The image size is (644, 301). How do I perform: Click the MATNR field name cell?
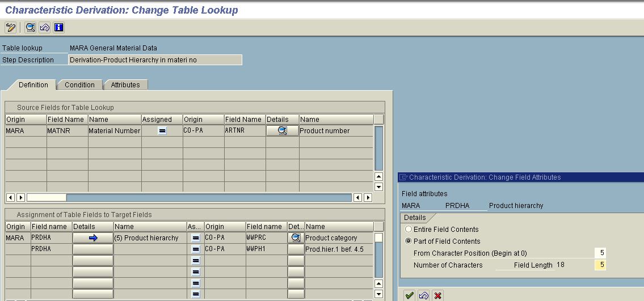(68, 131)
